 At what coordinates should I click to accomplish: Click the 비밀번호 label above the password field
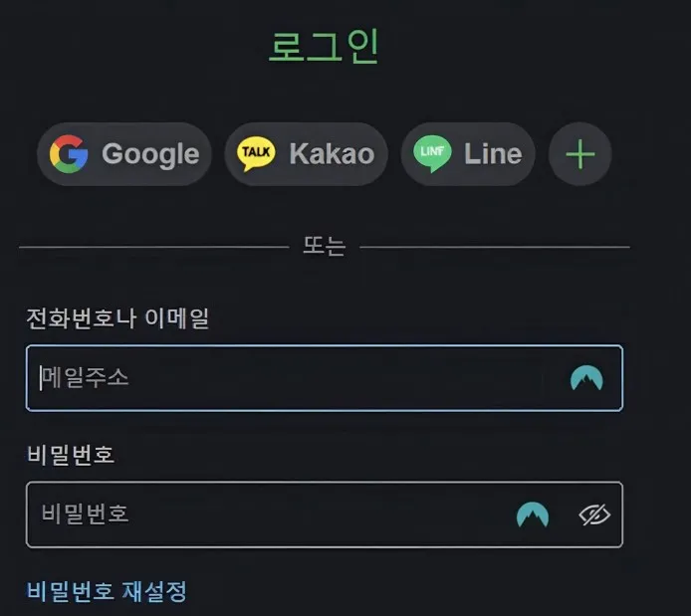pos(71,455)
